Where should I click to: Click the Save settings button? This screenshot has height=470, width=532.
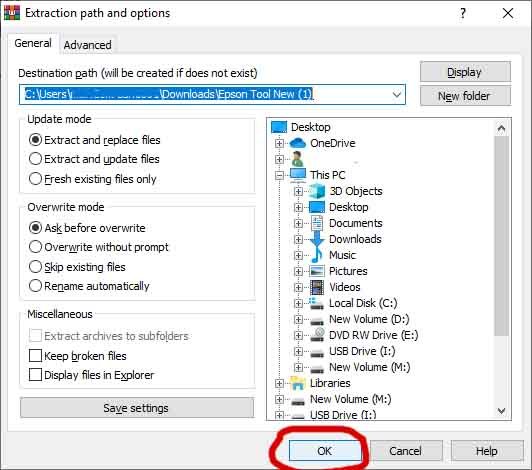pyautogui.click(x=136, y=408)
